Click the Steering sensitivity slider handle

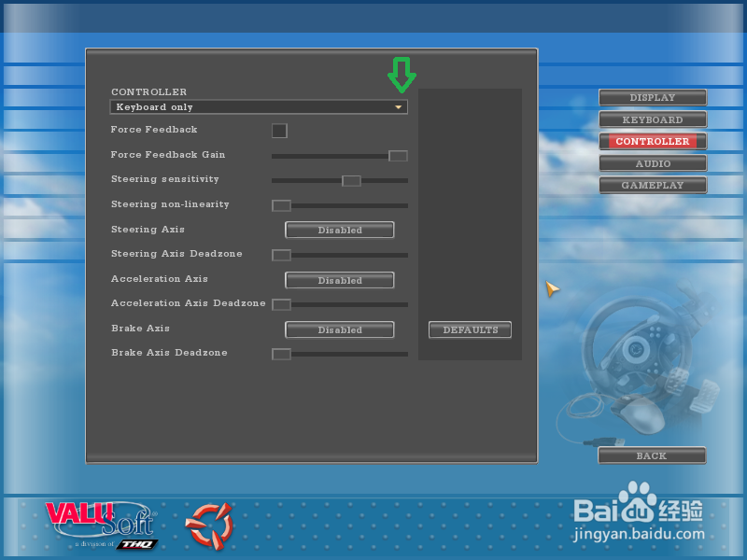point(352,181)
